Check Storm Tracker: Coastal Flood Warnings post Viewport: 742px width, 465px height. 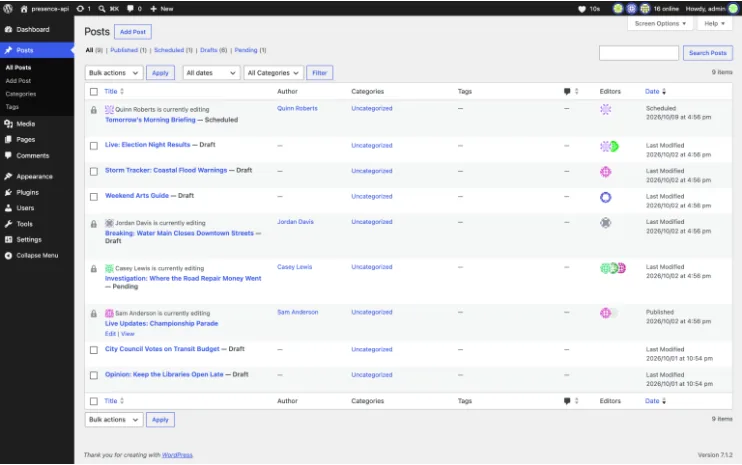coord(94,171)
